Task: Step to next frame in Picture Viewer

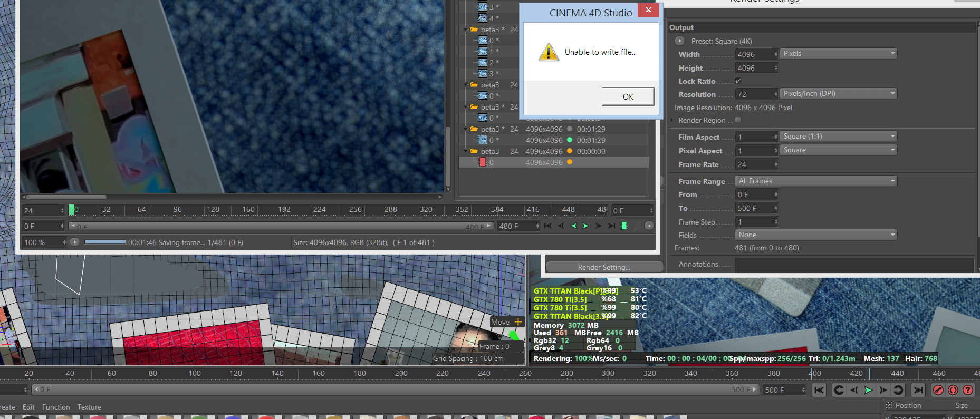Action: point(598,226)
